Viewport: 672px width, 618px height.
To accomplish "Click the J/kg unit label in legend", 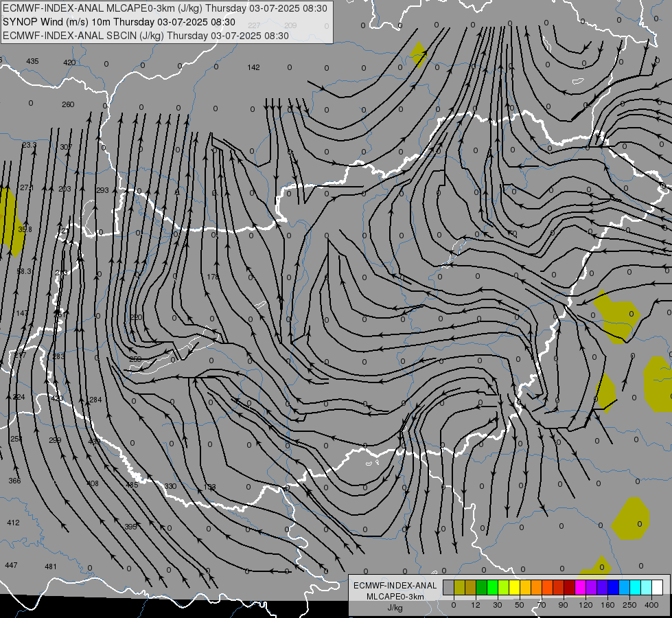I will click(395, 608).
